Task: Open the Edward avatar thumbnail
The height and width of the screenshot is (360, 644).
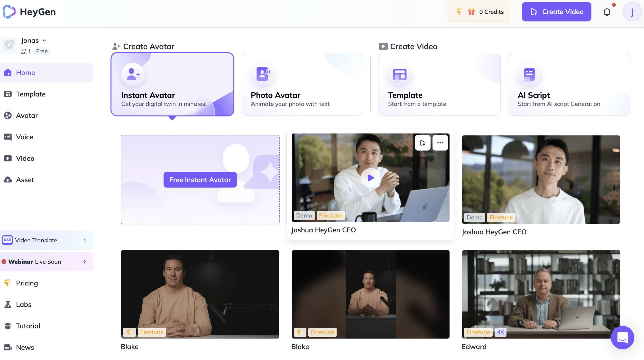Action: pos(541,294)
